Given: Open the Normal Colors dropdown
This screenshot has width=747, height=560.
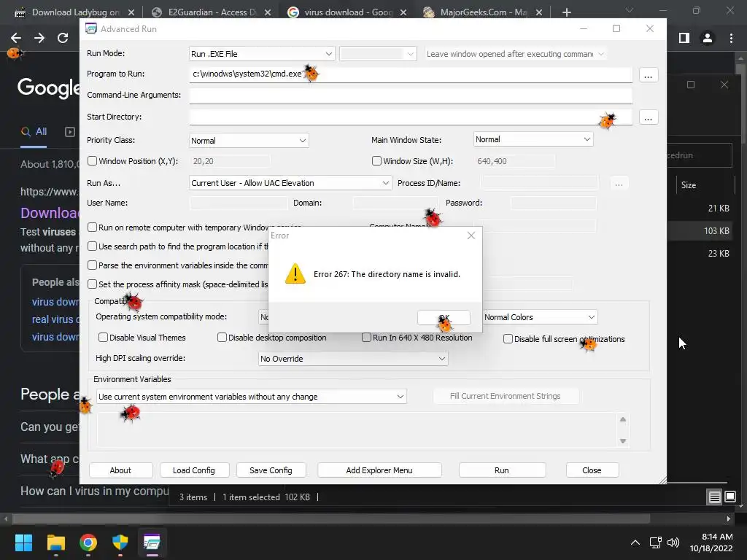Looking at the screenshot, I should (540, 317).
